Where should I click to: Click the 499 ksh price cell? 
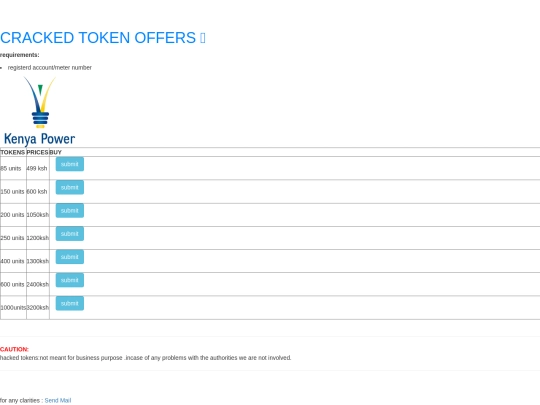click(38, 168)
